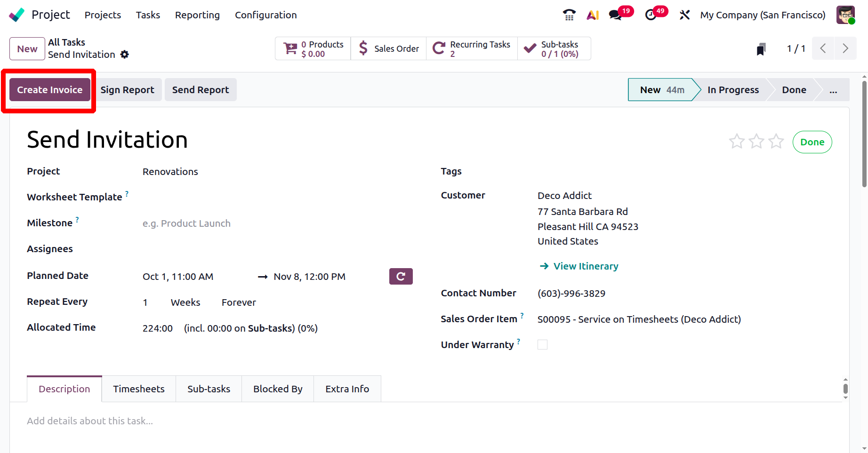Follow the View Itinerary link

[585, 266]
